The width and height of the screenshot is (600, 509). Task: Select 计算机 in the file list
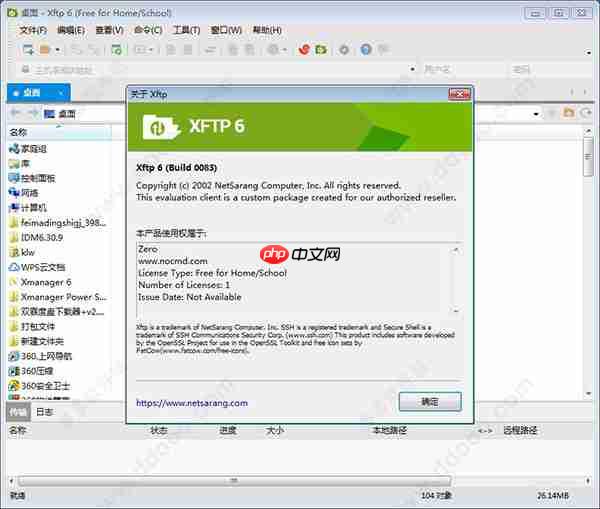coord(28,208)
